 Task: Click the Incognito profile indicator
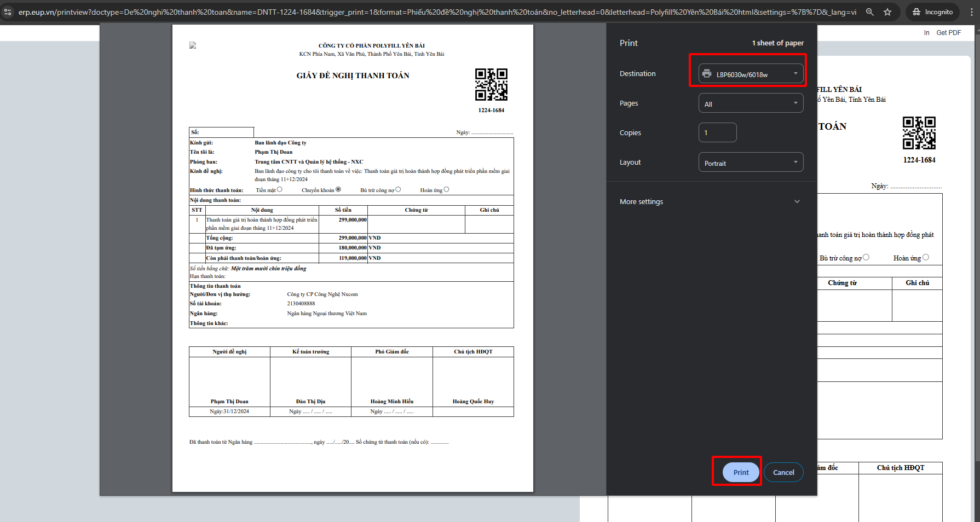click(932, 11)
